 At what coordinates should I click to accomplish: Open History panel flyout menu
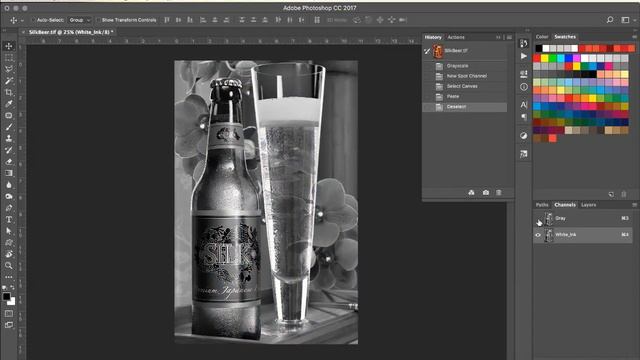(509, 37)
